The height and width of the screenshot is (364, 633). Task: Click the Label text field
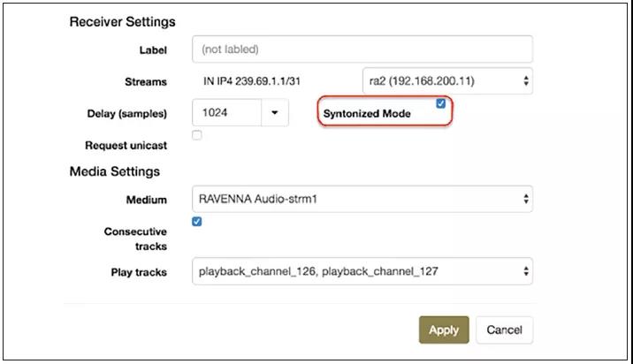tap(362, 49)
